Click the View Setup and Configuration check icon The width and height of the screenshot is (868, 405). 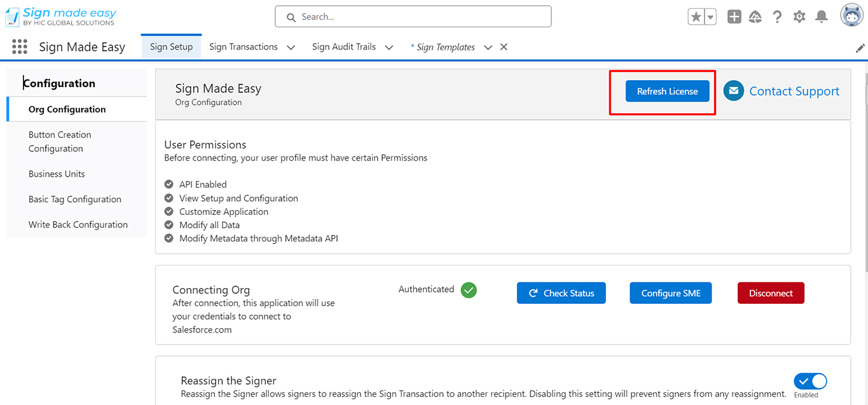(169, 198)
